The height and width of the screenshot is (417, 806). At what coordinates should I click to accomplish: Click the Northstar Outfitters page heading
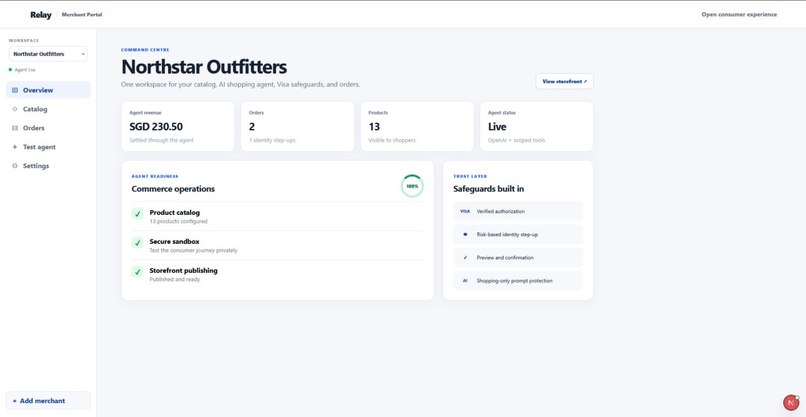(x=204, y=67)
